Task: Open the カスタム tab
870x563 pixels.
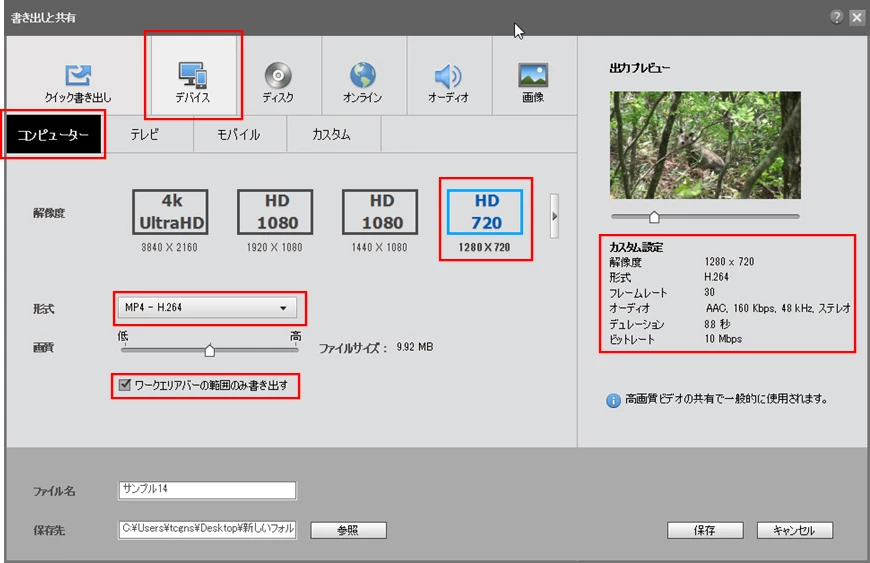Action: point(331,134)
